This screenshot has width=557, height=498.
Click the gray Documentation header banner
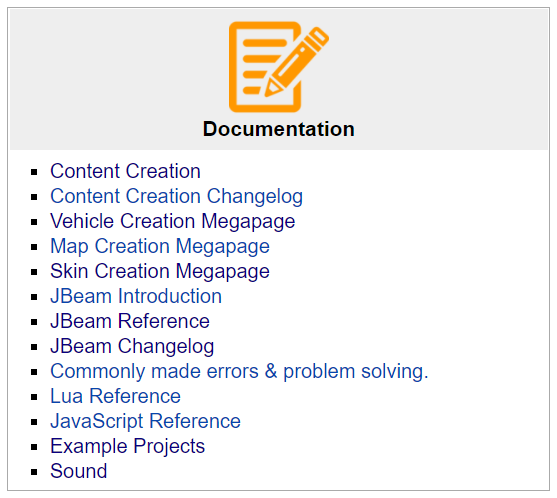pos(278,79)
